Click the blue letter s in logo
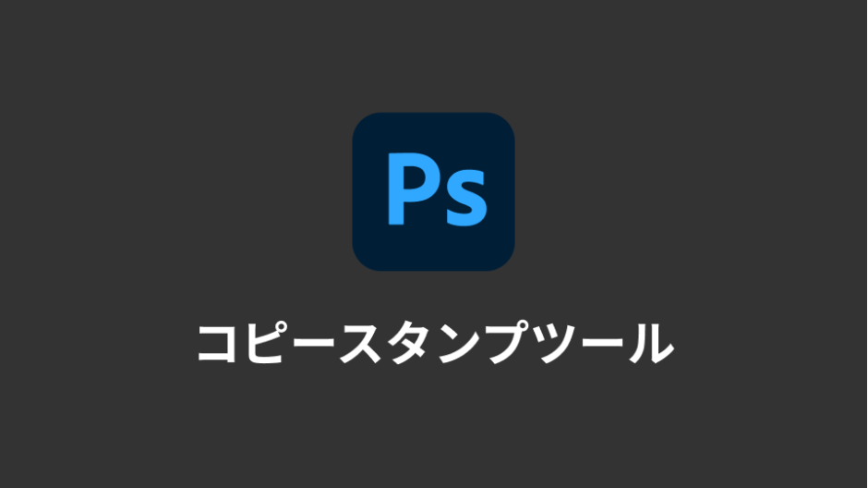This screenshot has width=868, height=488. coord(466,198)
